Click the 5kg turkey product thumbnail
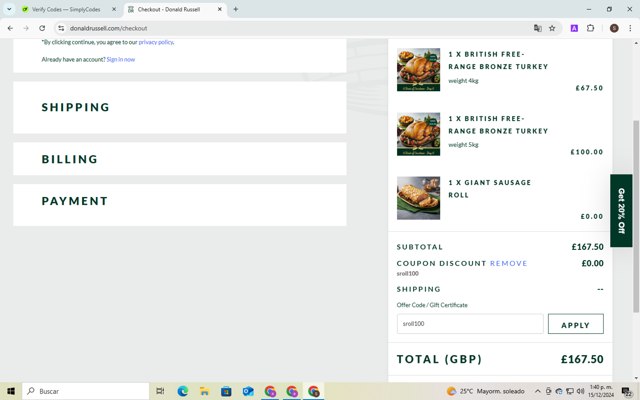The image size is (640, 400). (x=418, y=134)
